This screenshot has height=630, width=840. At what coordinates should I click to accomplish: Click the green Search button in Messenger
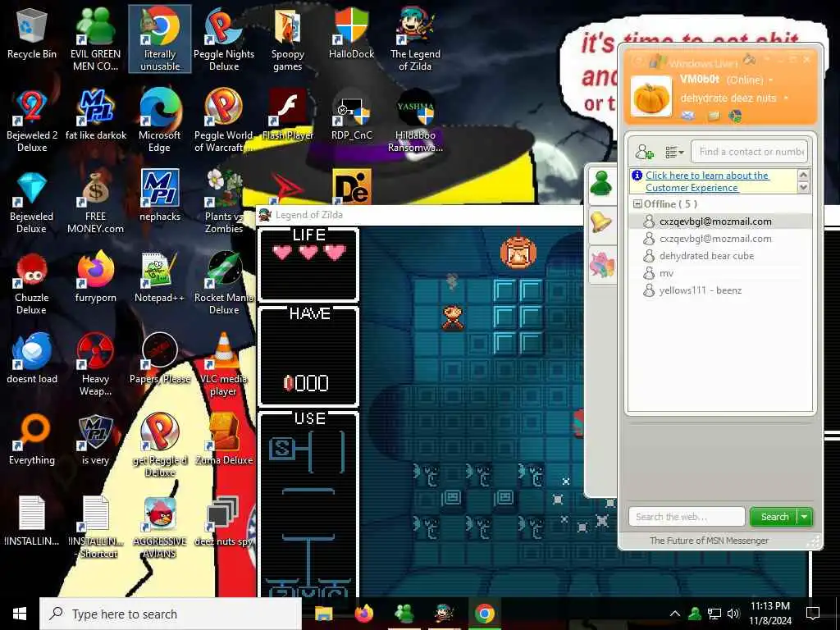point(774,517)
